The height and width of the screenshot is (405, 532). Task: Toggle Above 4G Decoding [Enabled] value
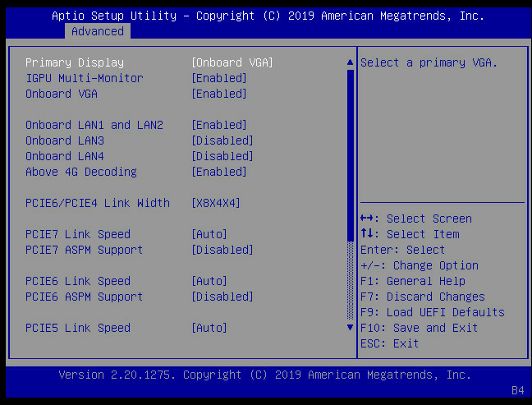219,172
